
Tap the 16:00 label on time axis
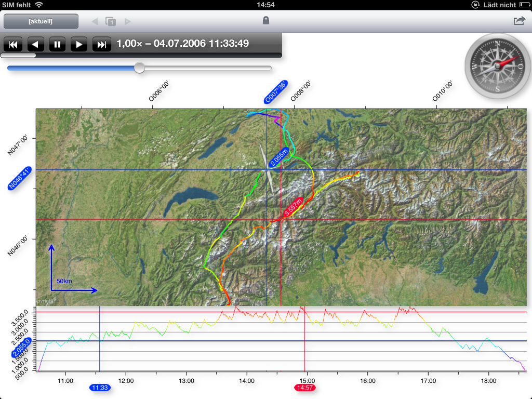tap(368, 381)
